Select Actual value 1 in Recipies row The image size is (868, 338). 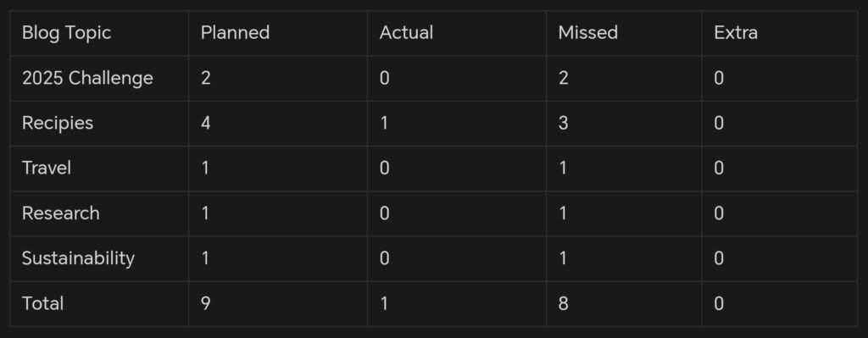pos(384,123)
